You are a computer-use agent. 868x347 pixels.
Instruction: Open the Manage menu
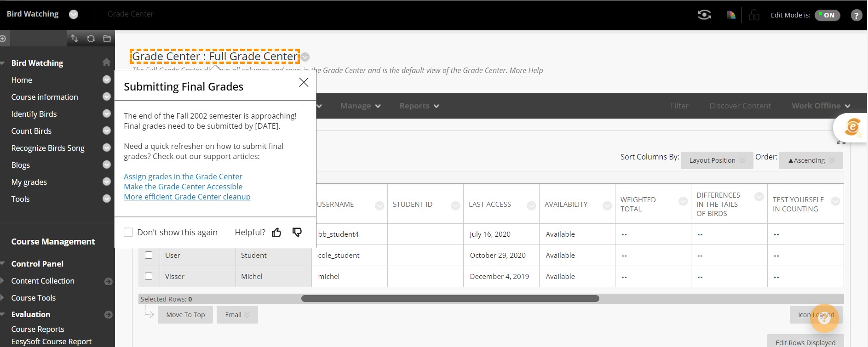click(361, 106)
